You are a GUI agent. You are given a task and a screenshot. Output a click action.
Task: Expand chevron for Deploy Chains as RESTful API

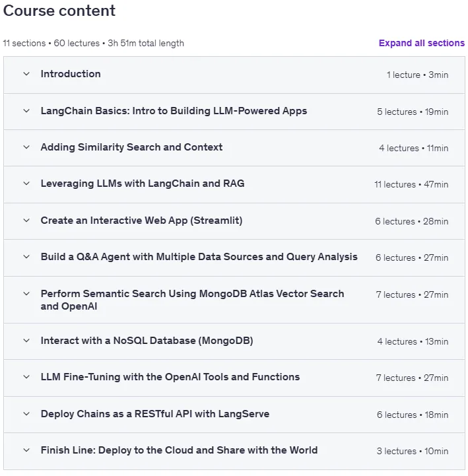tap(26, 414)
